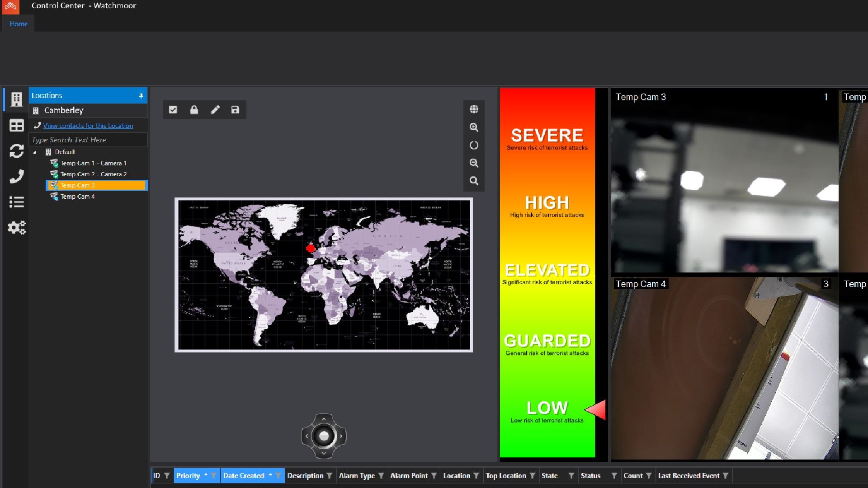
Task: Zoom in on the map
Action: (x=474, y=127)
